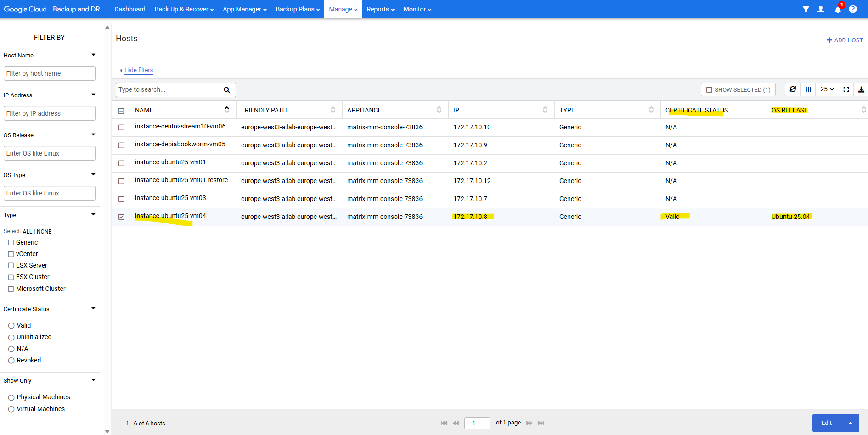Click the Hide filters link
The image size is (868, 435).
pyautogui.click(x=138, y=70)
